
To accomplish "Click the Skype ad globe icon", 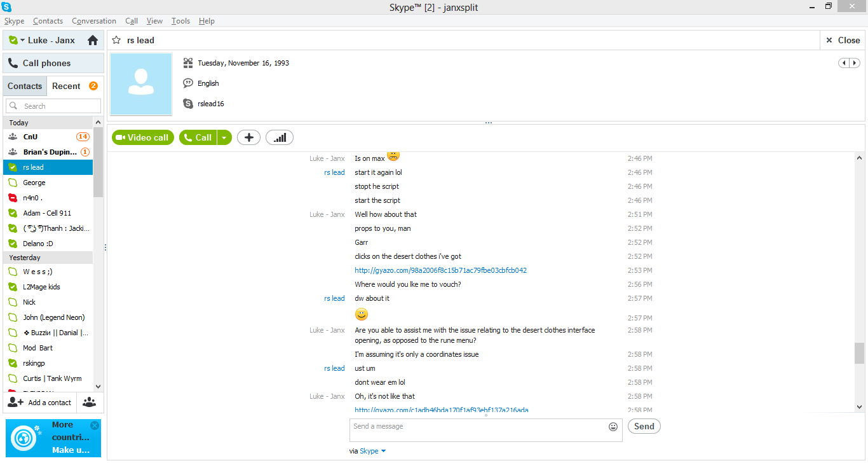I will [24, 438].
